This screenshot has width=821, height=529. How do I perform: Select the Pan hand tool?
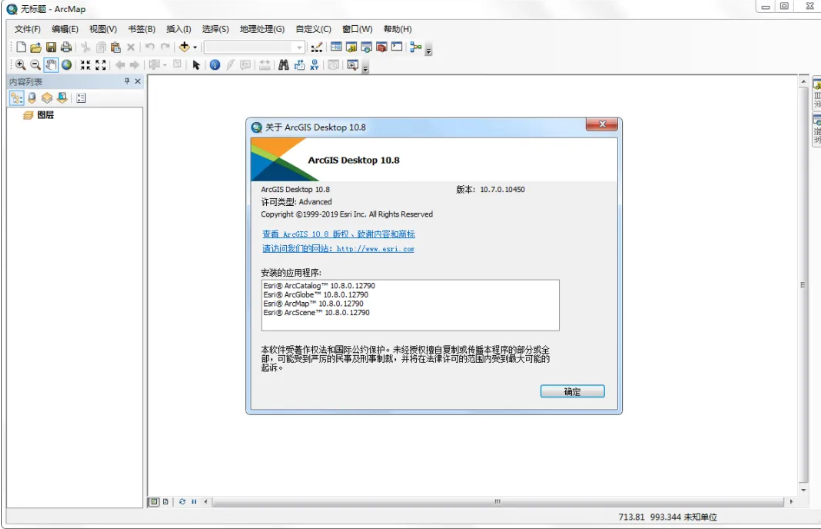(51, 65)
